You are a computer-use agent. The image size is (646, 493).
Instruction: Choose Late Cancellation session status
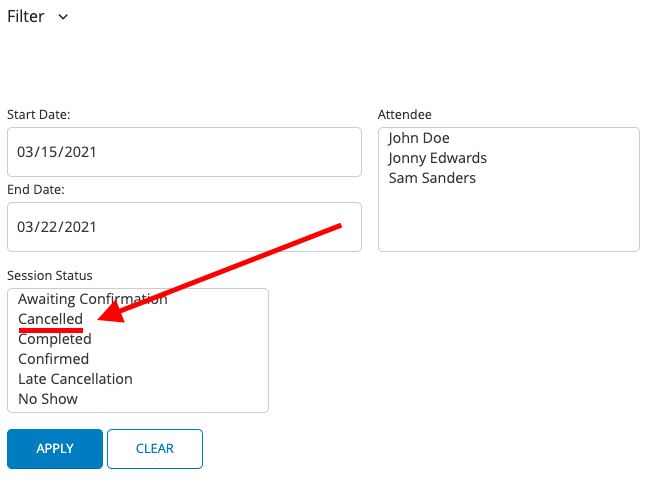75,379
